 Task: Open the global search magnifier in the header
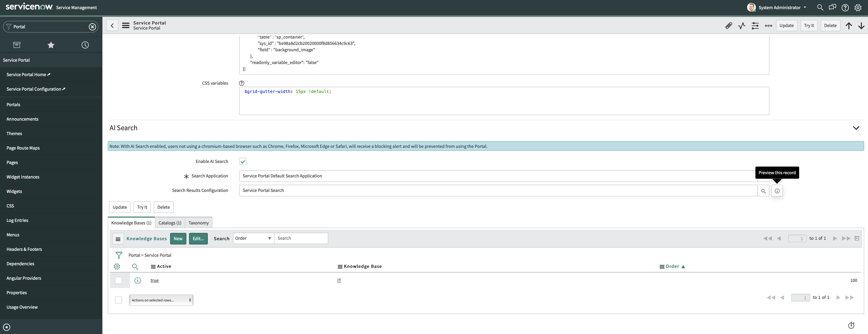tap(820, 7)
